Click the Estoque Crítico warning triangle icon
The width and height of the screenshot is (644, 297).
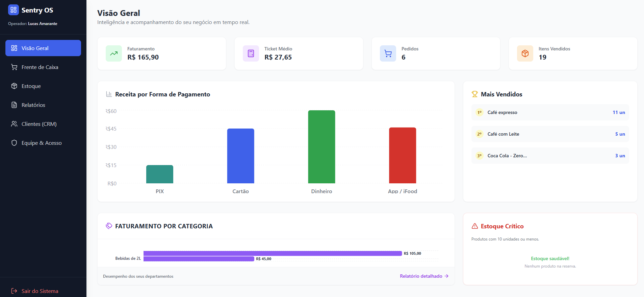pos(475,226)
